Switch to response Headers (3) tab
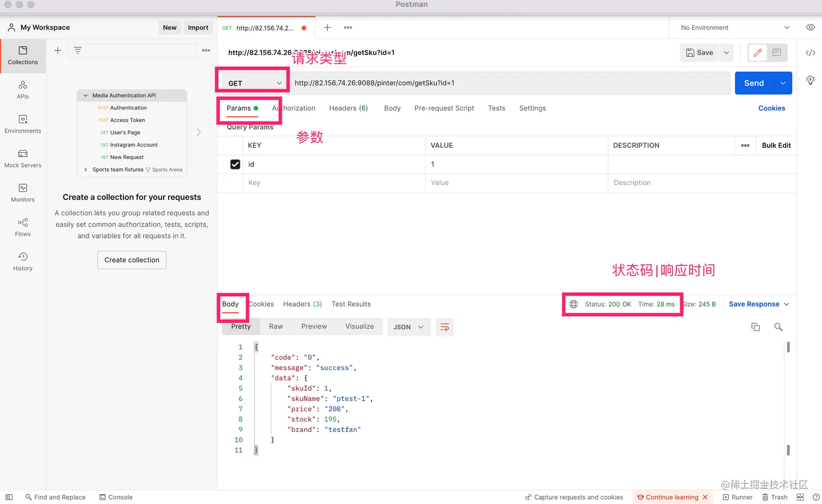 [x=302, y=304]
